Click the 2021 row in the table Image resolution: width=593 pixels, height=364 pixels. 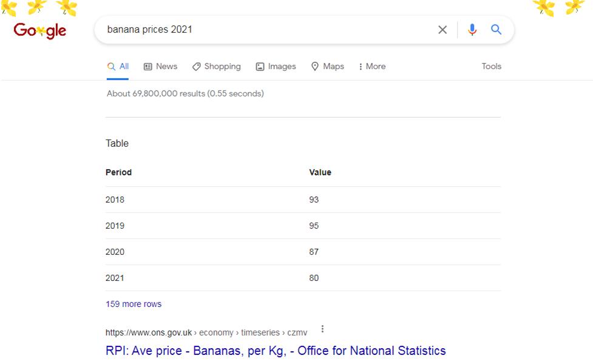(x=303, y=278)
